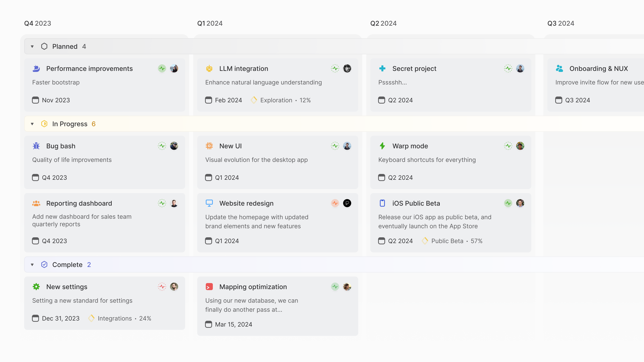This screenshot has height=362, width=644.
Task: Select the Q4 2023 column header
Action: 37,23
